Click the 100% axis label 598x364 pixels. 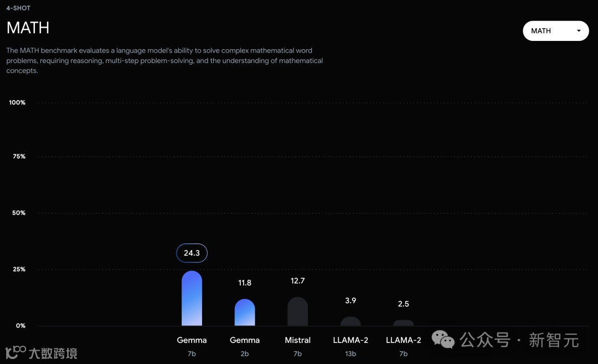tap(17, 102)
